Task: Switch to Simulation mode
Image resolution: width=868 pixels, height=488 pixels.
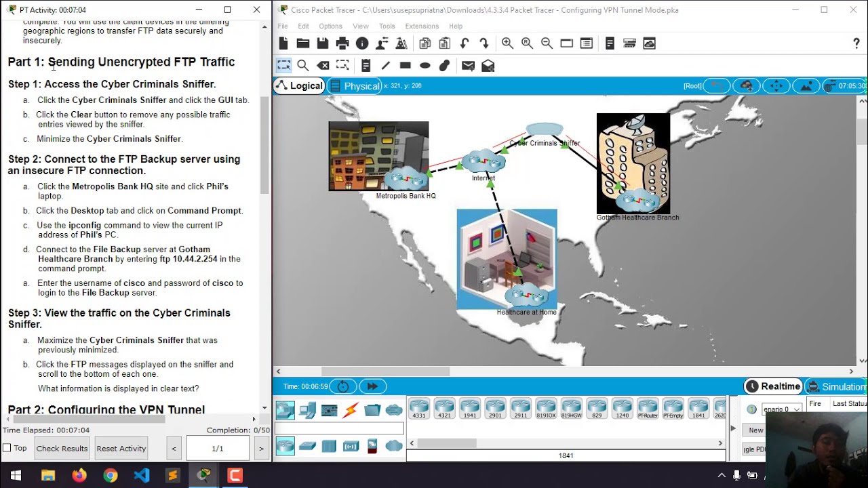Action: coord(837,386)
